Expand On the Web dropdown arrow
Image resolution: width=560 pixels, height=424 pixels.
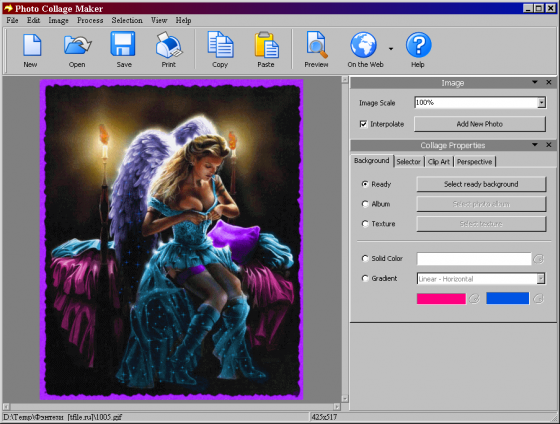pyautogui.click(x=391, y=49)
